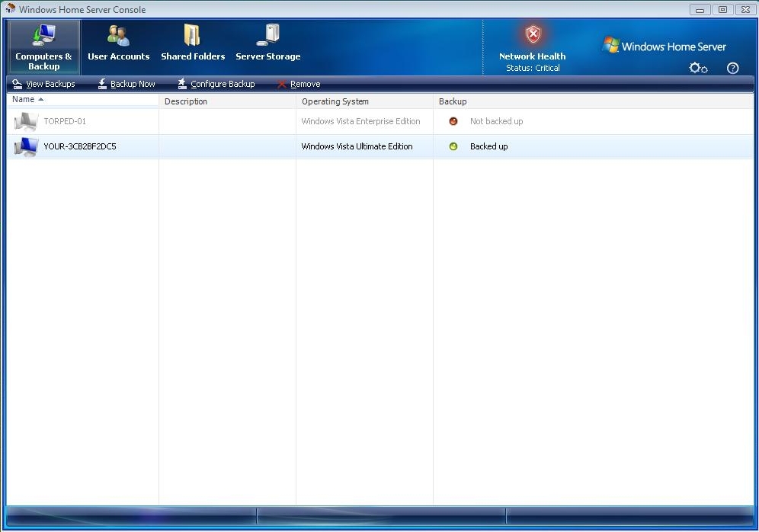Open Help via the question mark icon
The image size is (759, 532).
[x=732, y=68]
